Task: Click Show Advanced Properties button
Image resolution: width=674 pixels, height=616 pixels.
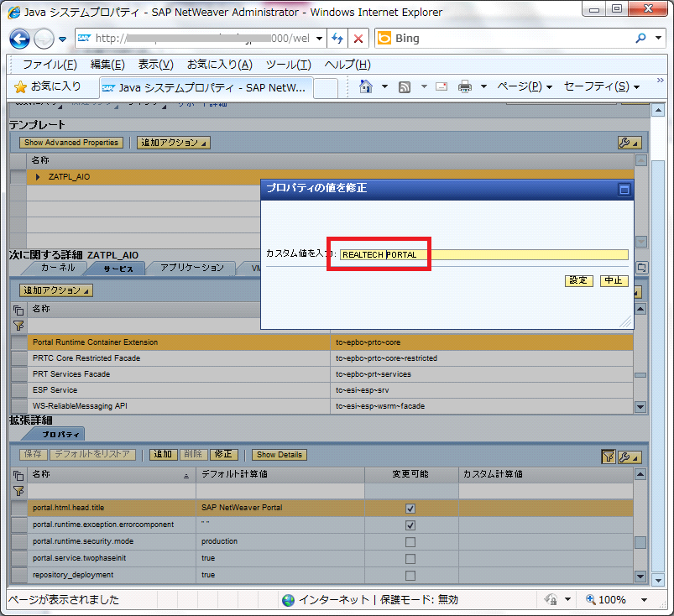Action: 71,143
